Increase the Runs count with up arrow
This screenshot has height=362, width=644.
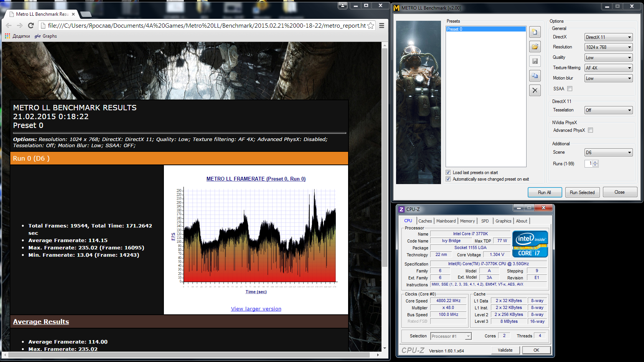[x=595, y=162]
